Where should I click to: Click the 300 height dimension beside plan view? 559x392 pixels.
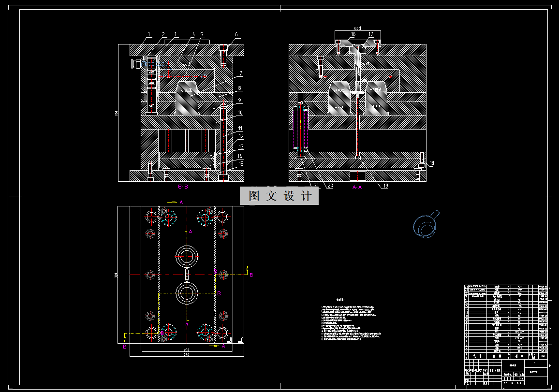[x=116, y=276]
